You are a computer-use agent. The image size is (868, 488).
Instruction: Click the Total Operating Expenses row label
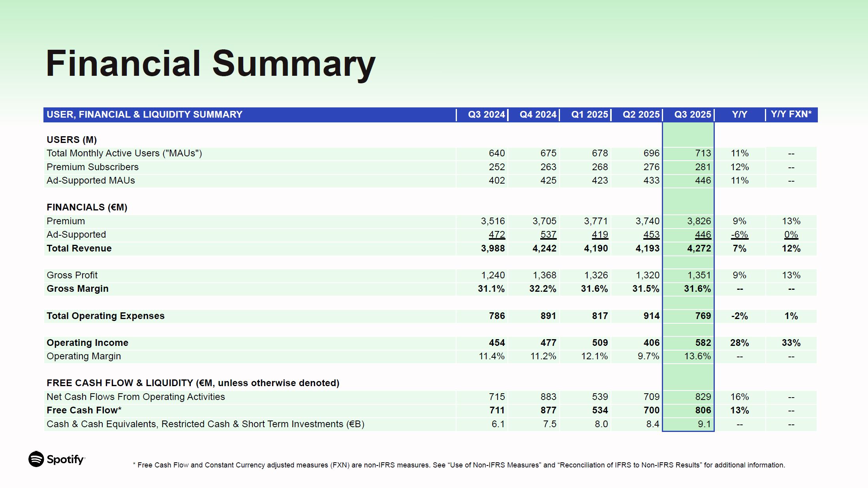105,316
